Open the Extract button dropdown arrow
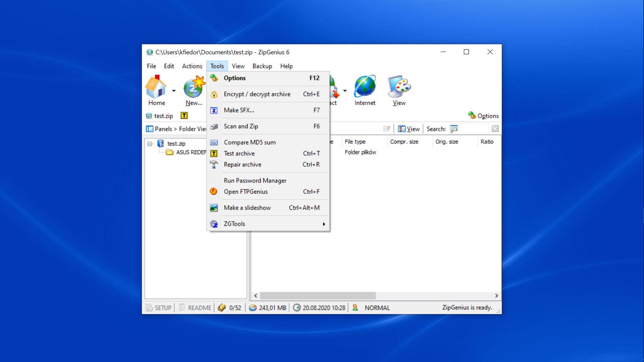This screenshot has width=644, height=362. click(x=345, y=90)
